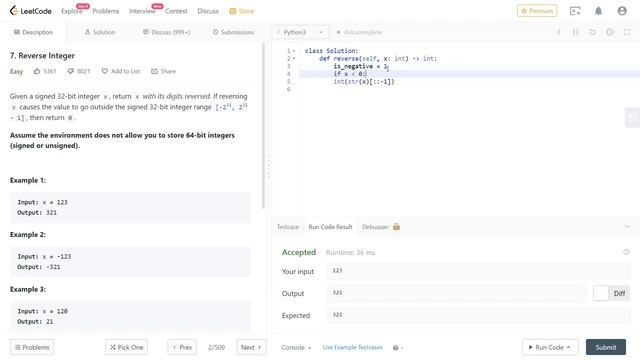Click the Premium button

click(537, 11)
